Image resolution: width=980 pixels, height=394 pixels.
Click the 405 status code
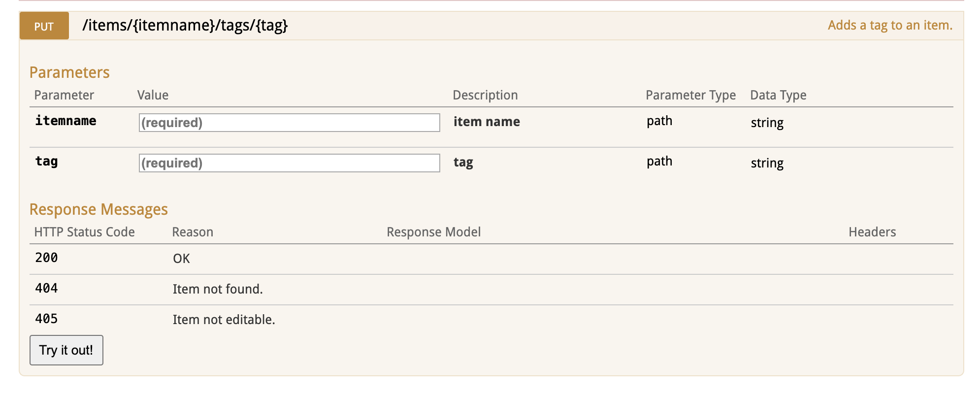coord(46,319)
